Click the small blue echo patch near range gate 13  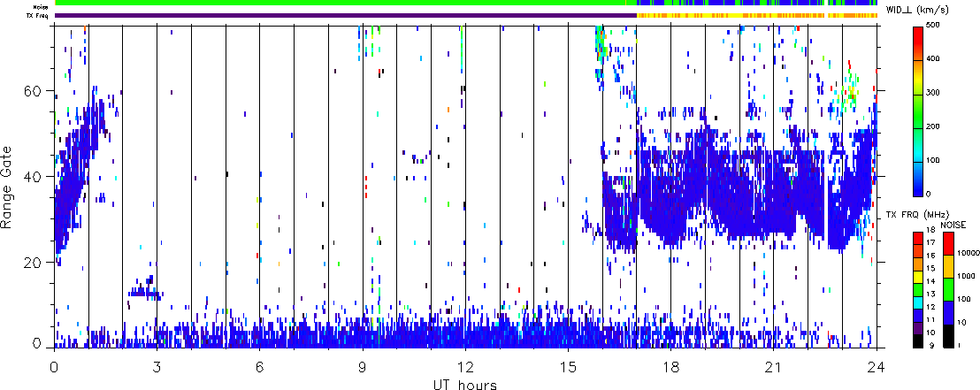coord(144,290)
